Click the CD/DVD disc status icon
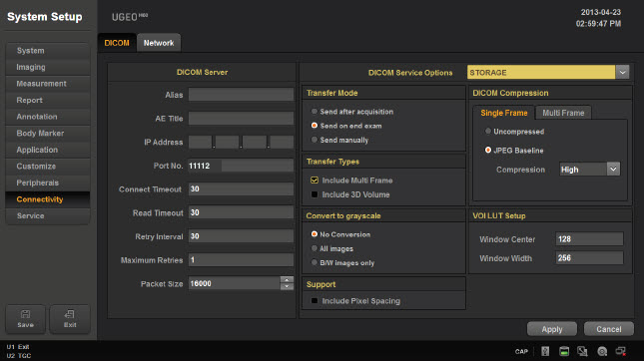The width and height of the screenshot is (644, 361). 602,351
